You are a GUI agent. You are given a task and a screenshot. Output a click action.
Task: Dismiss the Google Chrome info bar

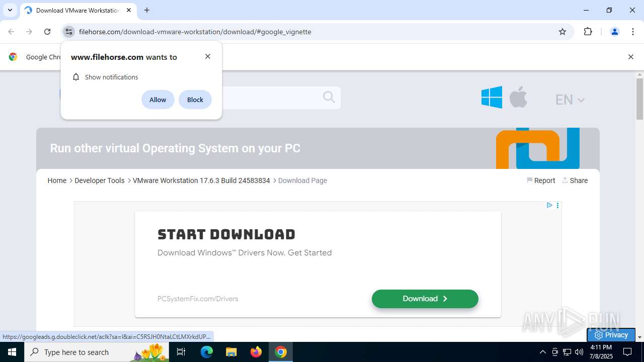630,57
